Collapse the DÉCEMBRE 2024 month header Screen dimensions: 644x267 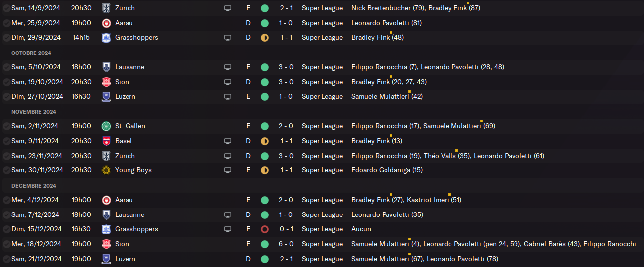[x=34, y=186]
